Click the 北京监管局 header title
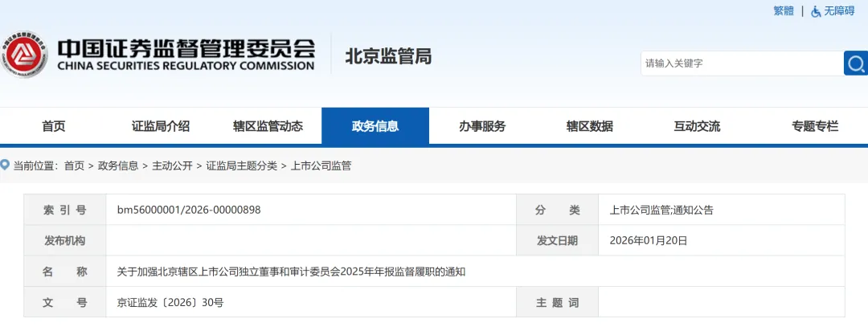This screenshot has width=868, height=331. tap(388, 56)
